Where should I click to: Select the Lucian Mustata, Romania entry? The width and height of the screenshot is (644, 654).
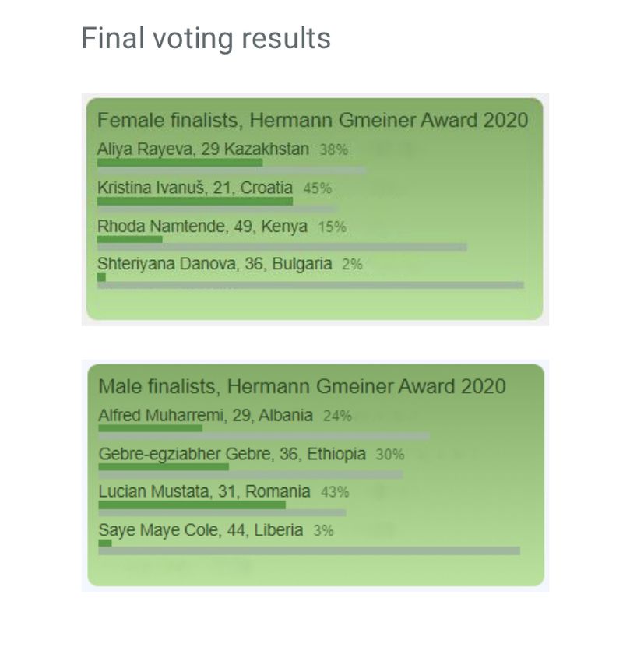click(204, 491)
